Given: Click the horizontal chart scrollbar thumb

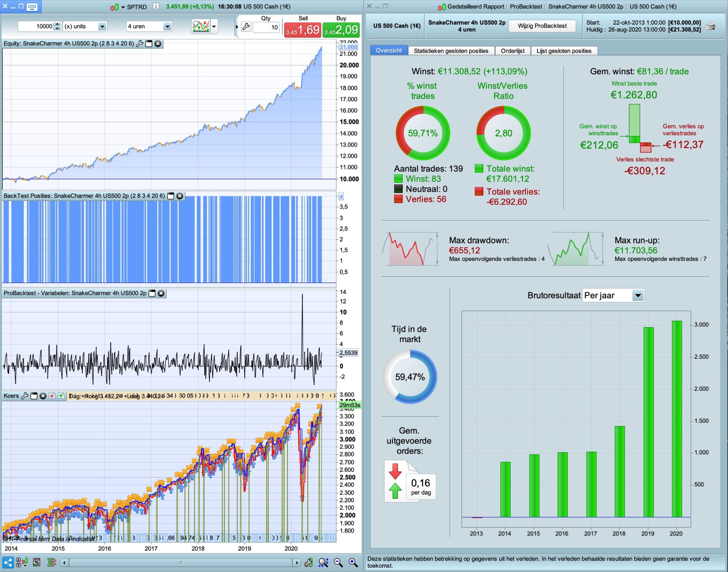Looking at the screenshot, I should [181, 563].
